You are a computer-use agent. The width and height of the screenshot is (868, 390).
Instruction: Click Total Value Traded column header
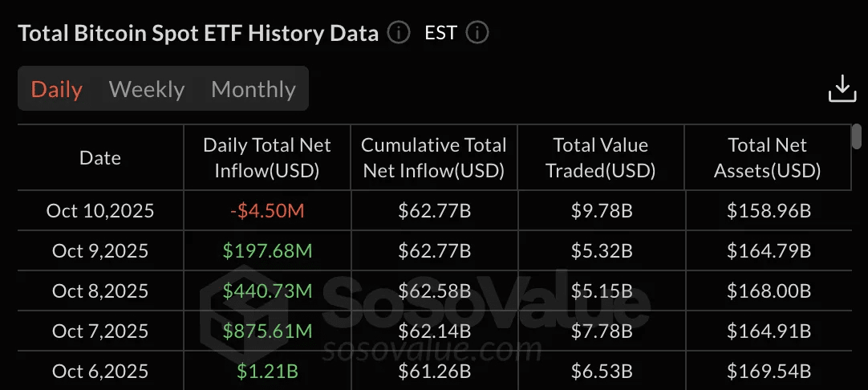pos(601,158)
